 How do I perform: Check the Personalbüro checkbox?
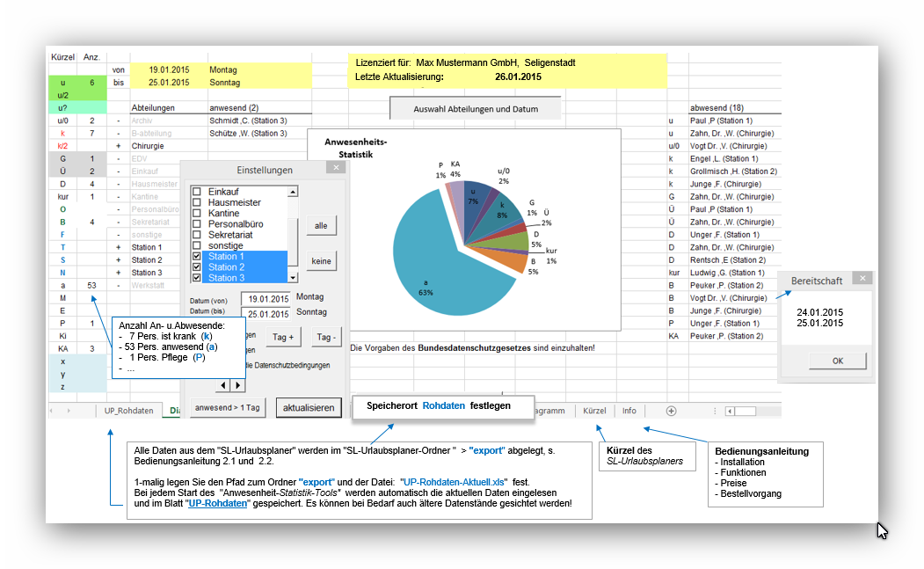197,224
